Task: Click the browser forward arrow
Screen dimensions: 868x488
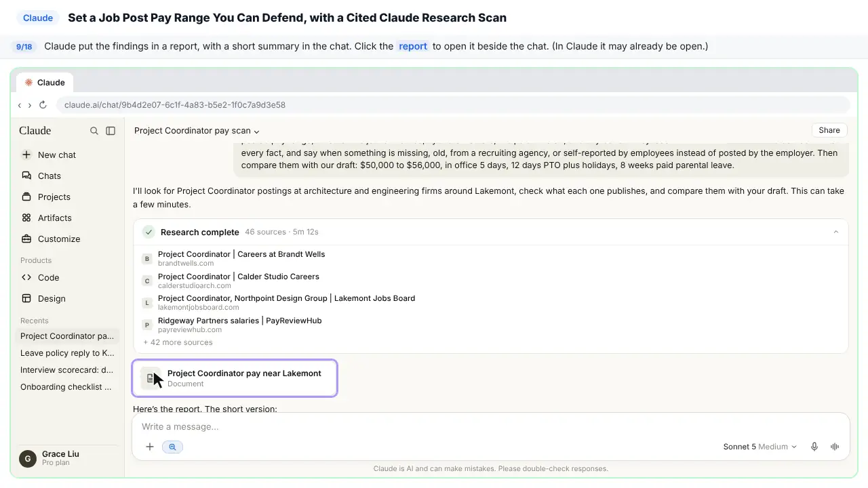Action: (x=30, y=105)
